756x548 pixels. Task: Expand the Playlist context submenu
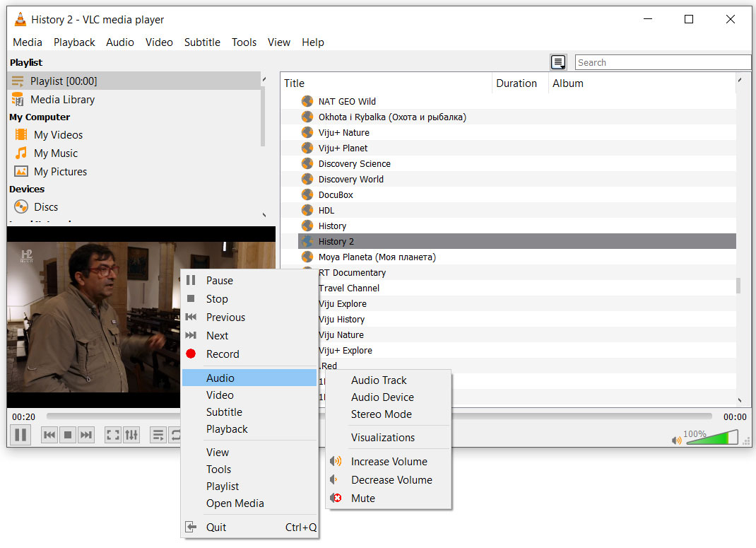point(249,486)
